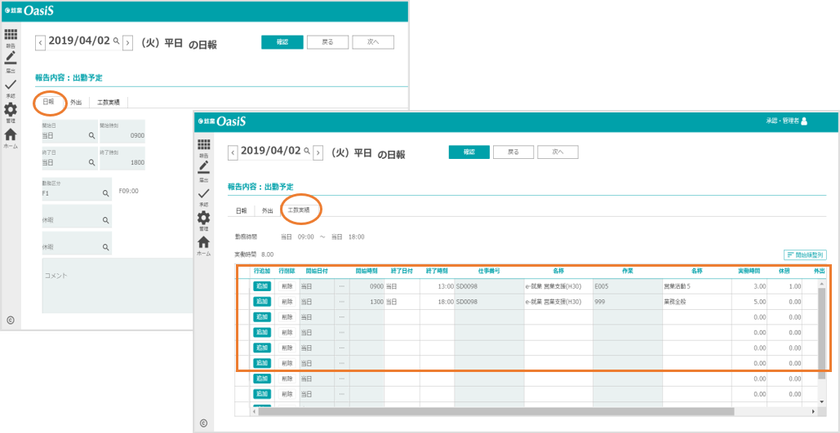Screen dimensions: 840x433
Task: Click the 終了時刻 field showing 1800 in the back window
Action: coord(122,158)
